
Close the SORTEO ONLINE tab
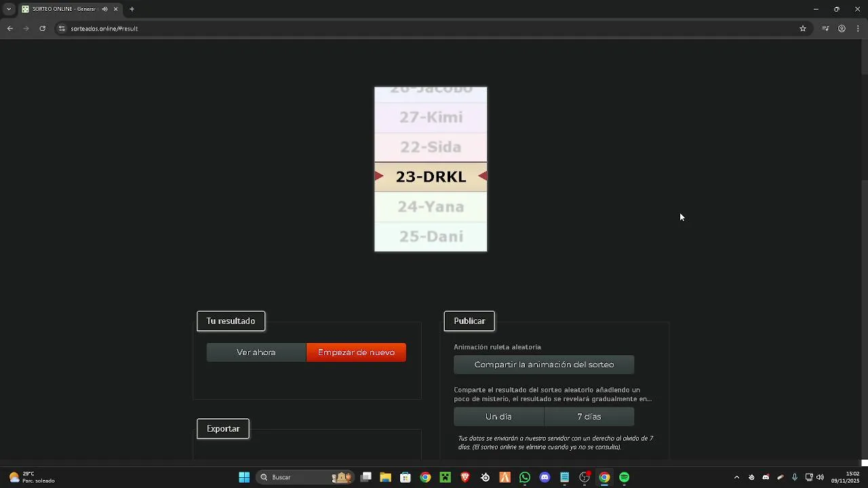(x=116, y=9)
